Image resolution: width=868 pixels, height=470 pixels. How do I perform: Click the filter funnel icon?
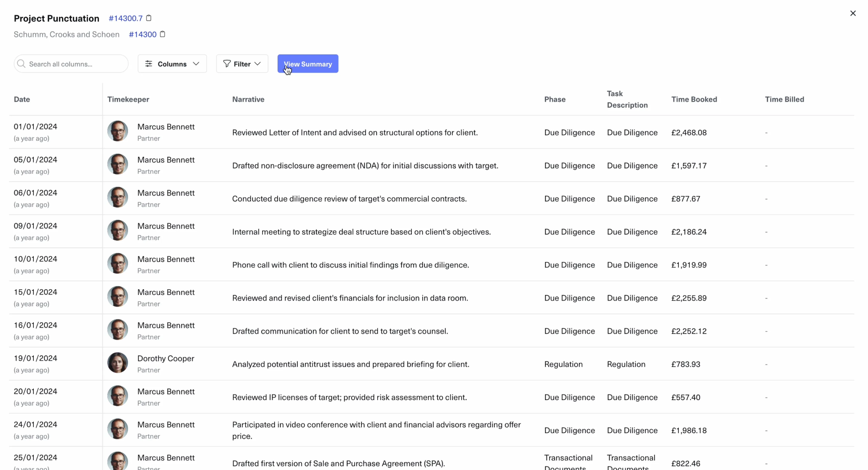pos(227,63)
